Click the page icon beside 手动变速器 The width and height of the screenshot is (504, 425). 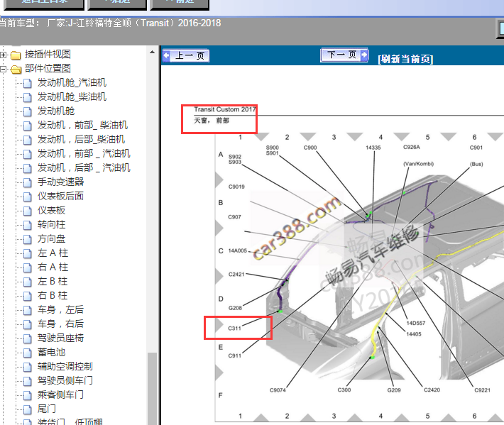(x=28, y=182)
